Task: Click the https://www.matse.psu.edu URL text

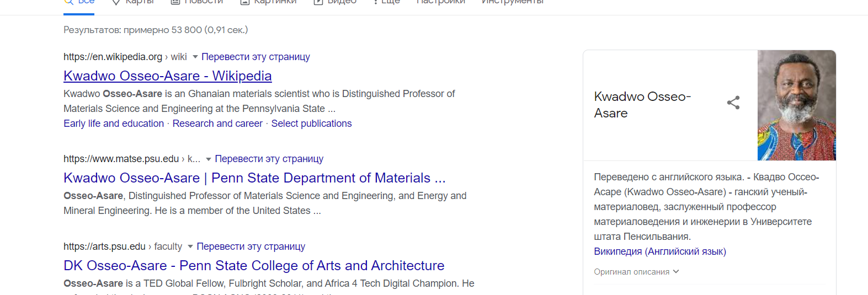Action: 121,159
